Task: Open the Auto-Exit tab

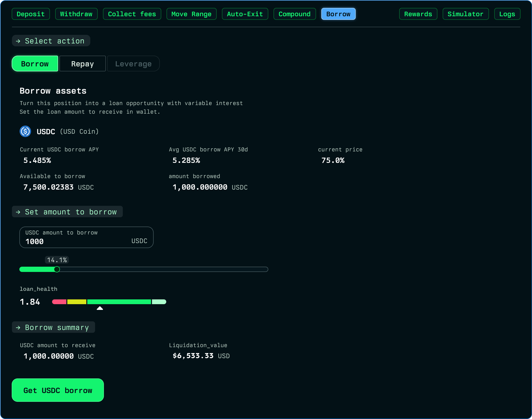Action: click(245, 14)
